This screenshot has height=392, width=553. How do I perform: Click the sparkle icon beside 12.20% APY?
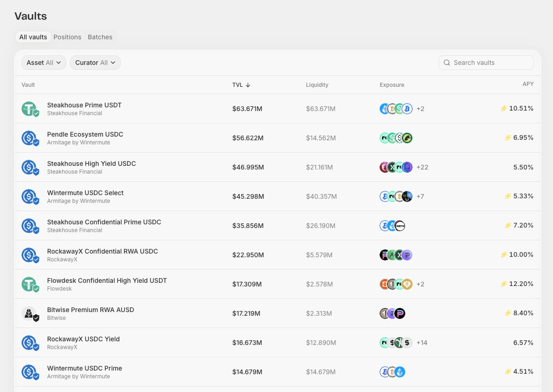(504, 284)
